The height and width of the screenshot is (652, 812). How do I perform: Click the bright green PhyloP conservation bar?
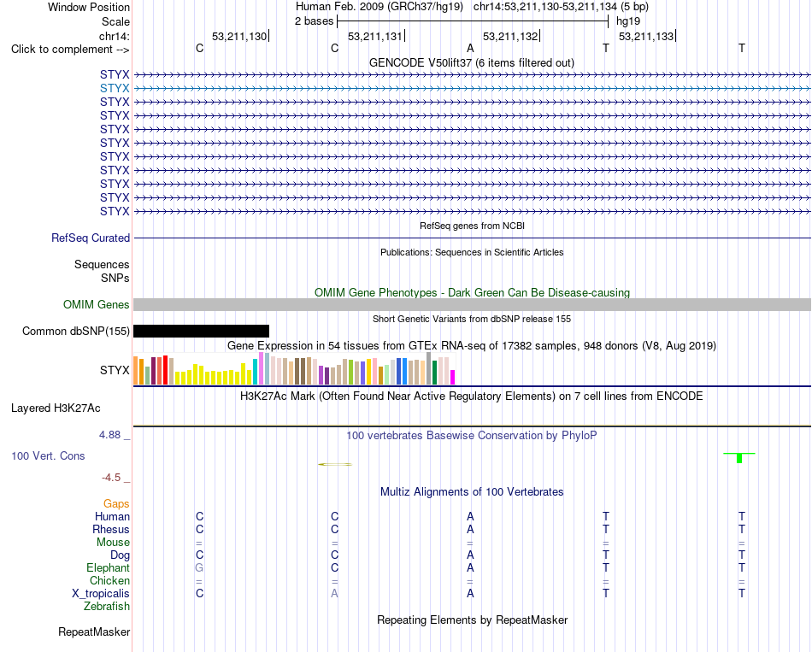pyautogui.click(x=739, y=458)
